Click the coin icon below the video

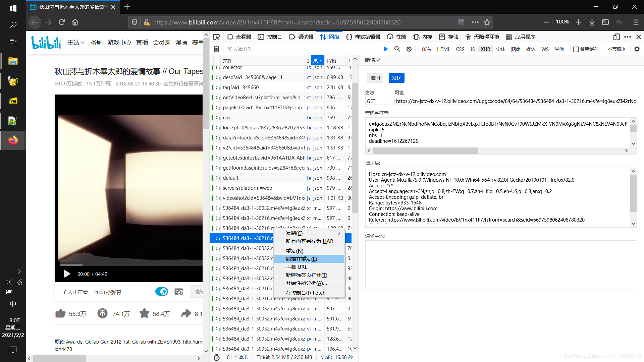pyautogui.click(x=102, y=314)
